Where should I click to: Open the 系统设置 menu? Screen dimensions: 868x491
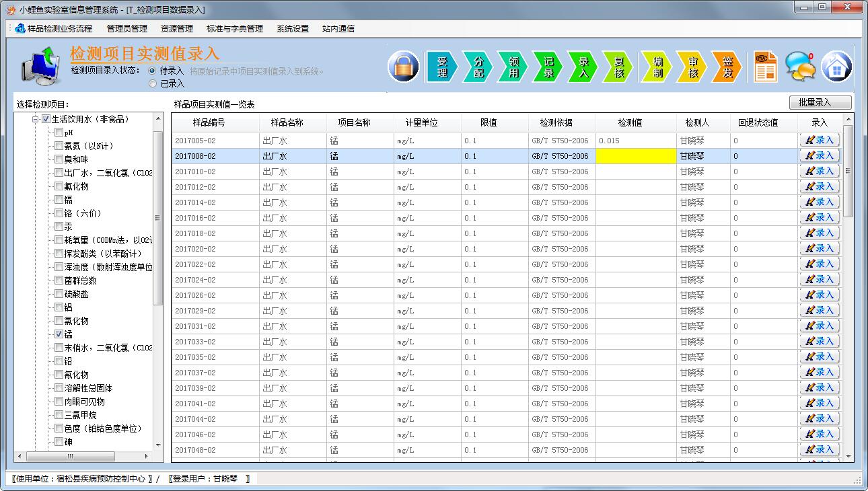coord(293,29)
